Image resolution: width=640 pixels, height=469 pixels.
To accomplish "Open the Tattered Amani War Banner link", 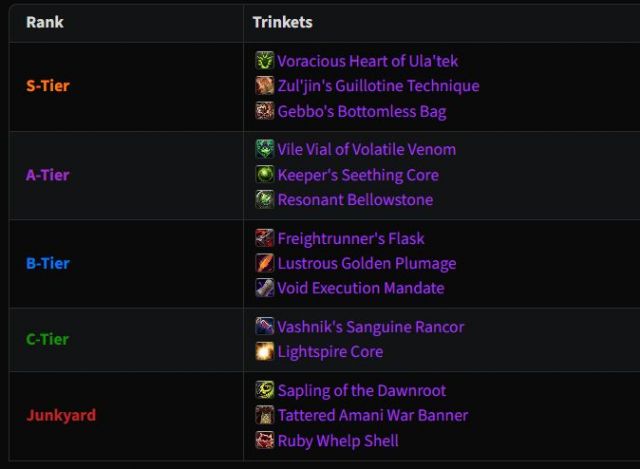I will point(373,416).
